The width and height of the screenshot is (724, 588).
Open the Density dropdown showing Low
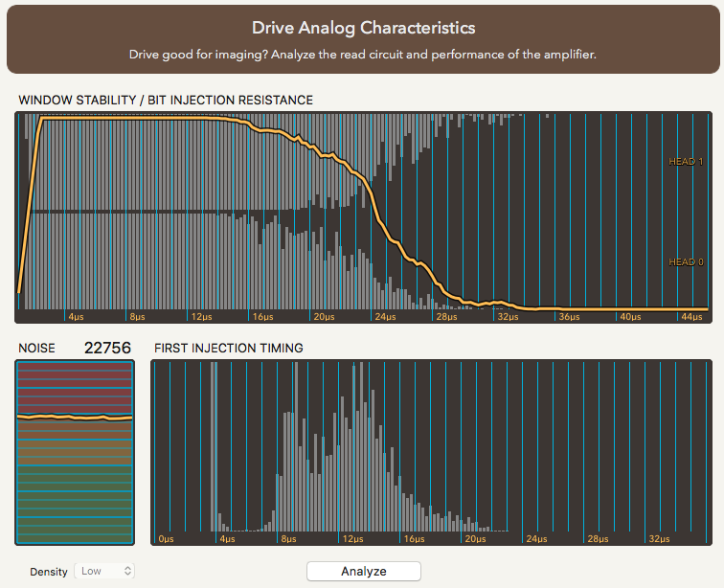pos(105,571)
